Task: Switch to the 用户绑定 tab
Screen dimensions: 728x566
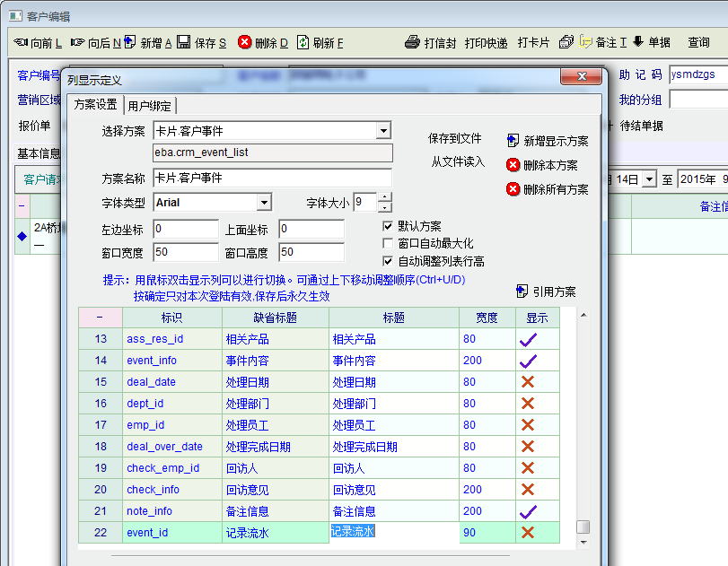Action: click(151, 105)
